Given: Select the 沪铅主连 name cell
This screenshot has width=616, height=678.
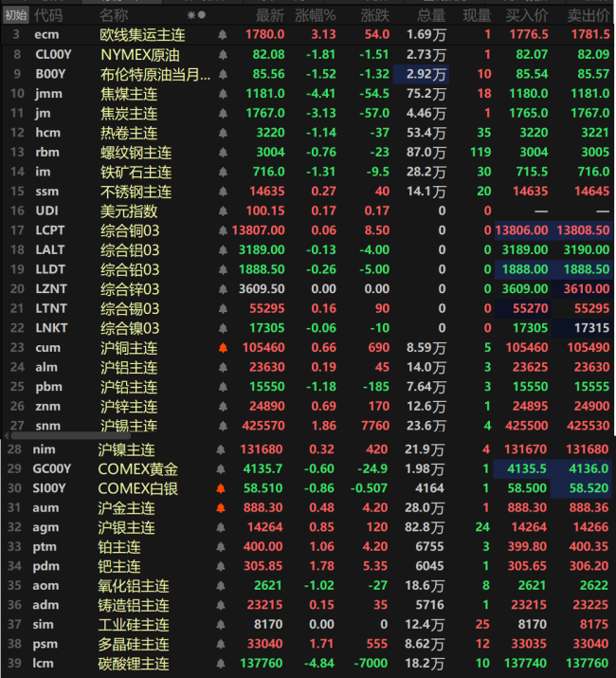Looking at the screenshot, I should [x=129, y=387].
